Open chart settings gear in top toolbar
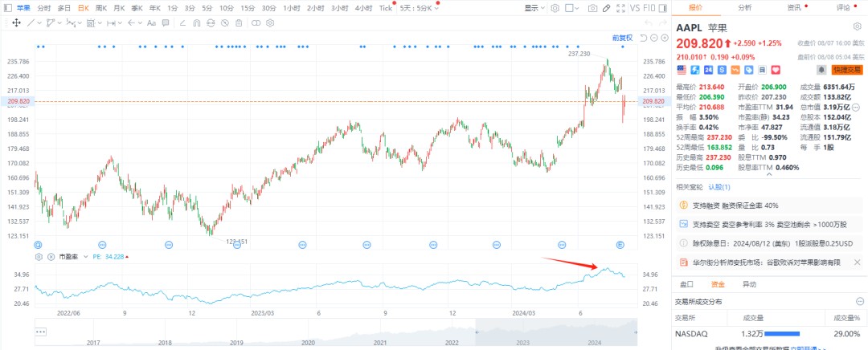The image size is (868, 350). (x=555, y=7)
